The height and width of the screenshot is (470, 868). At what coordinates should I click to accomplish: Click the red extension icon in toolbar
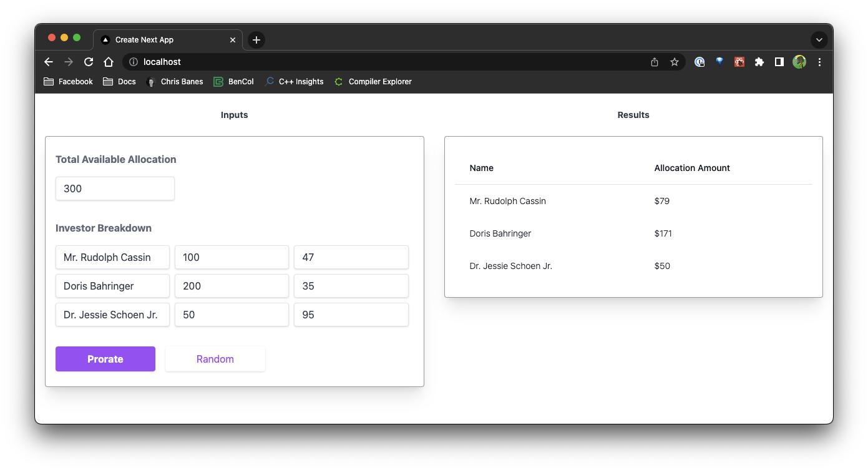[x=739, y=62]
